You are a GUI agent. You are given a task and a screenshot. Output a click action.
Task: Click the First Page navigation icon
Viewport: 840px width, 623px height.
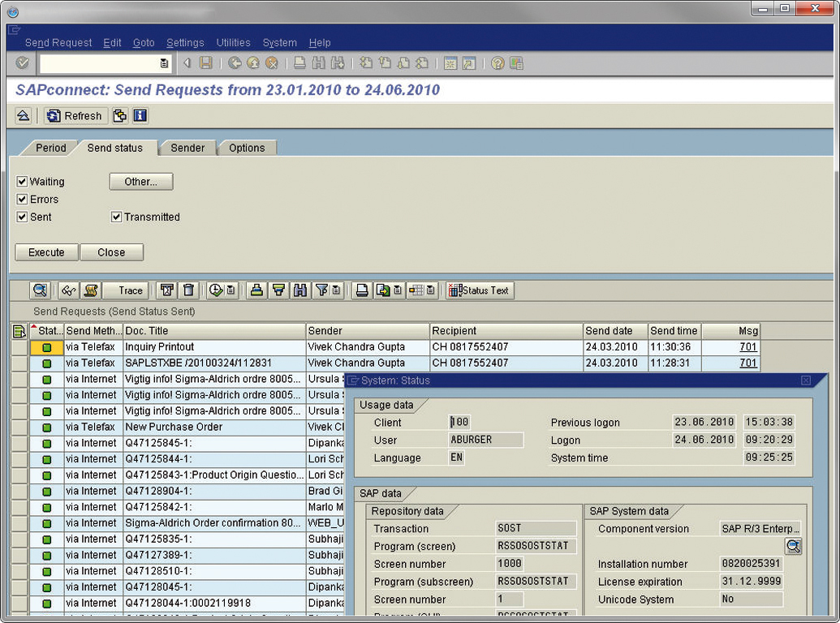point(366,63)
